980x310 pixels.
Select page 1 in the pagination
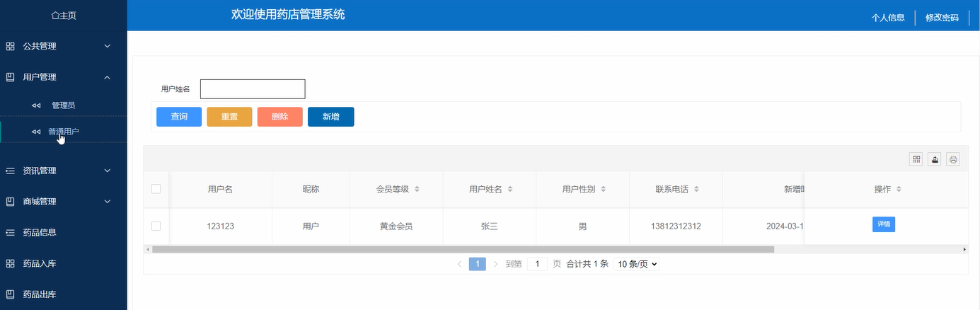[x=478, y=264]
